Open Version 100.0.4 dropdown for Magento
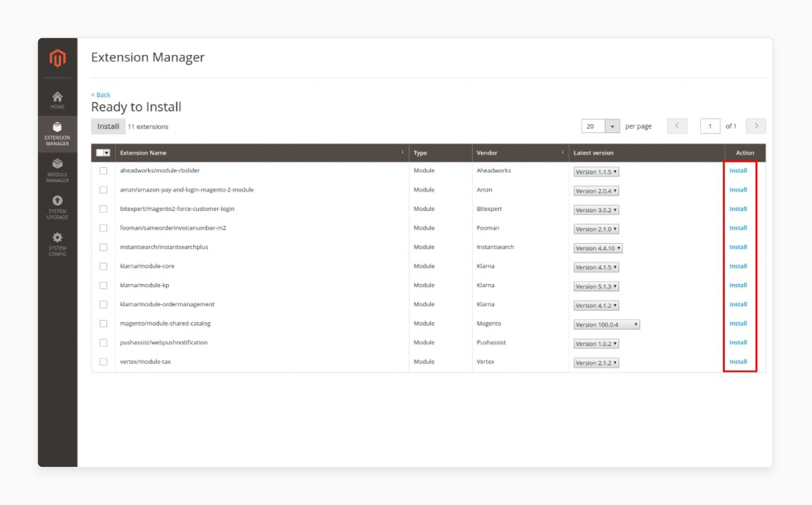 607,325
